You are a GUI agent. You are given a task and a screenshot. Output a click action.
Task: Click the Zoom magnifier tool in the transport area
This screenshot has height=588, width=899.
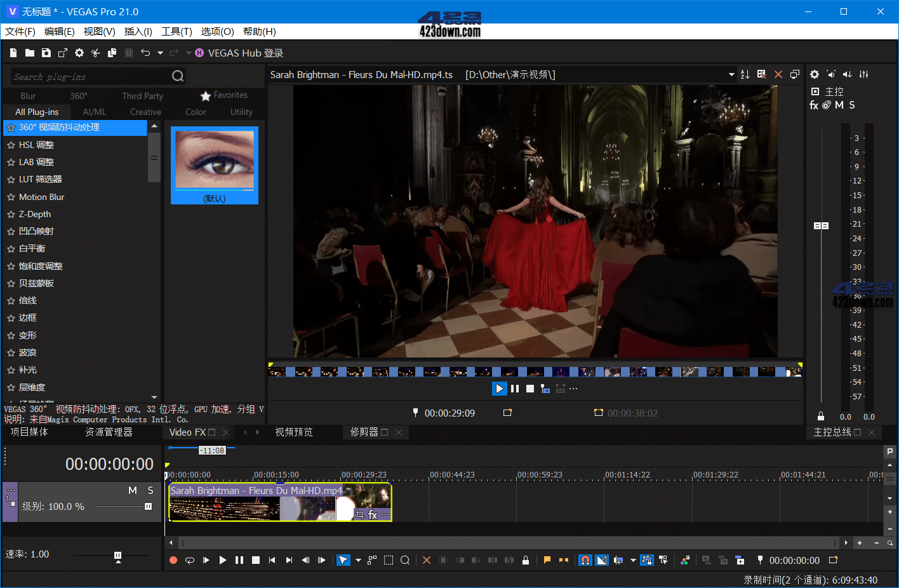tap(405, 560)
